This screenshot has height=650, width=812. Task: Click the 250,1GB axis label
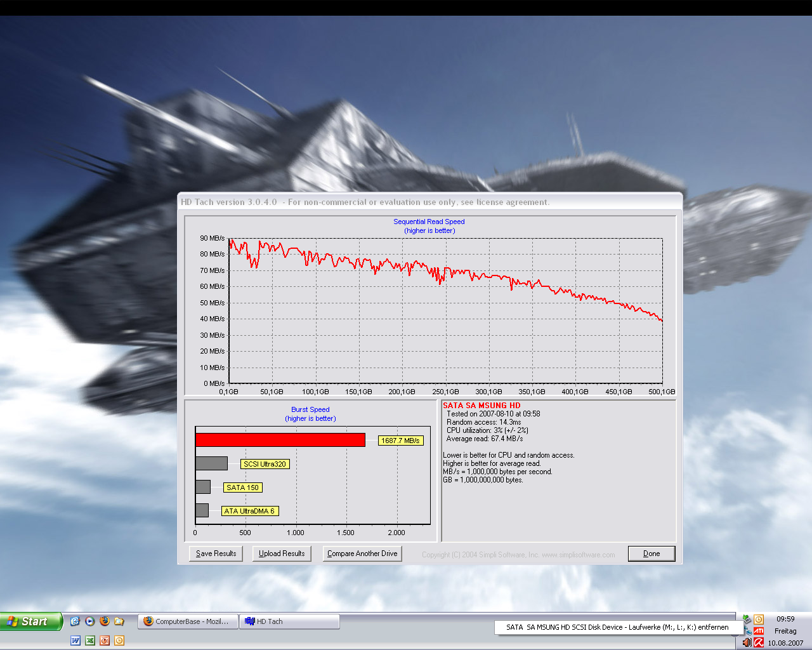(x=445, y=392)
